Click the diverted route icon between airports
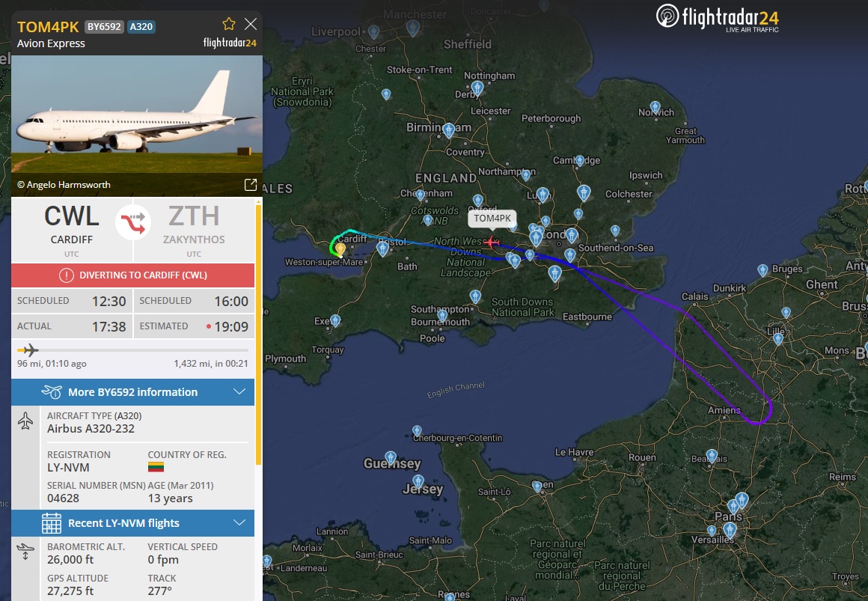The image size is (868, 601). tap(133, 223)
